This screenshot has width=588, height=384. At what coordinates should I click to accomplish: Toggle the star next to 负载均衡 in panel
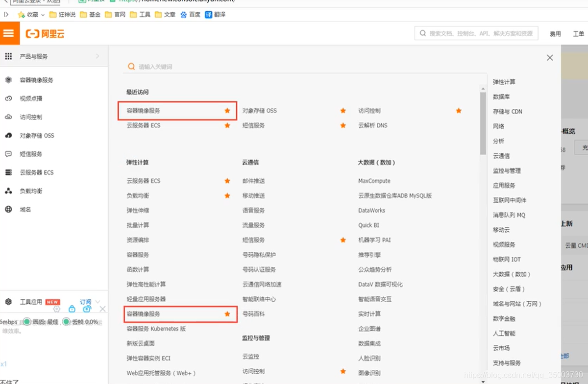[x=227, y=195]
